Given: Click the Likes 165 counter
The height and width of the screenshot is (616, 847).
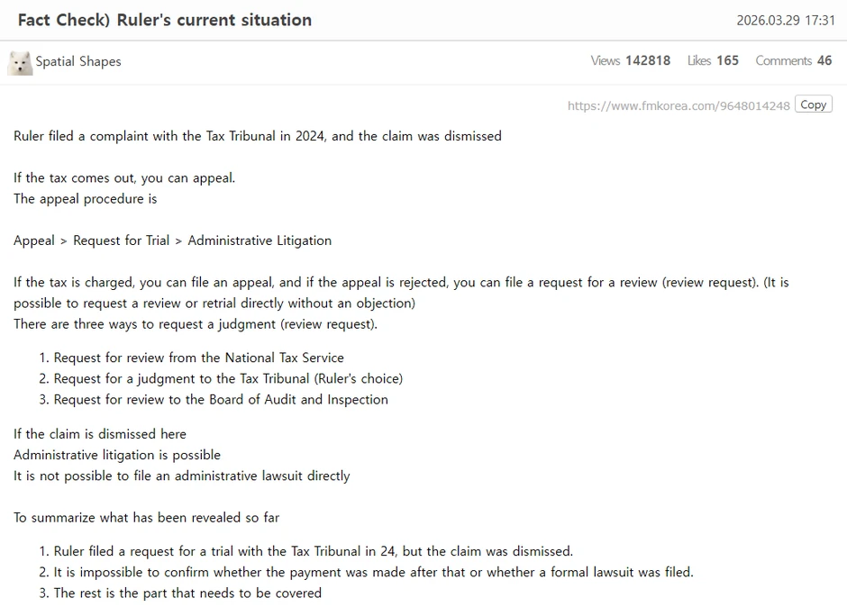Looking at the screenshot, I should 713,60.
